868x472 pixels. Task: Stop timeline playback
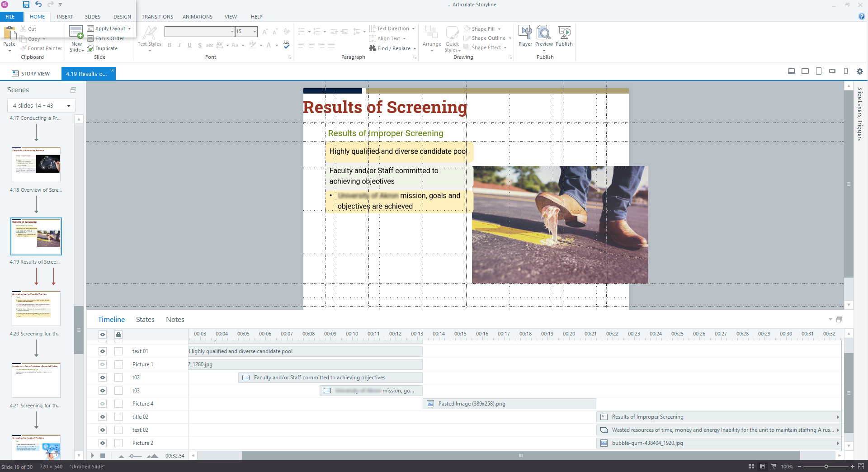point(103,456)
